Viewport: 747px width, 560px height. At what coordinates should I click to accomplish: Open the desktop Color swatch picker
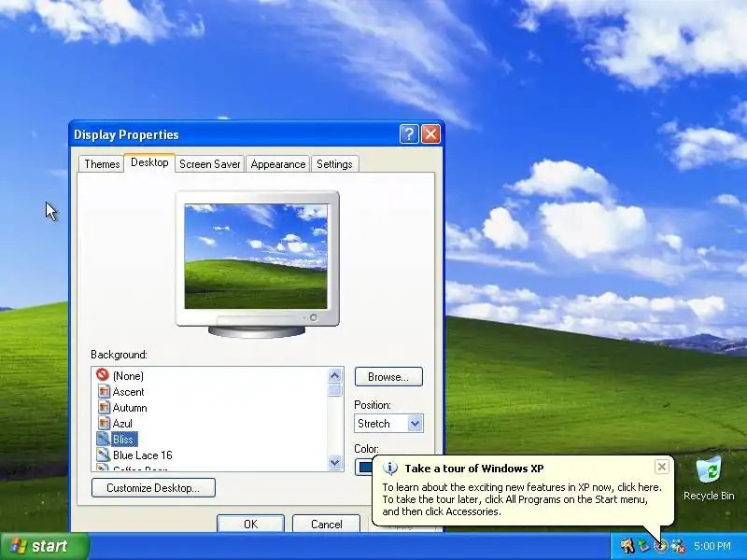pos(363,467)
